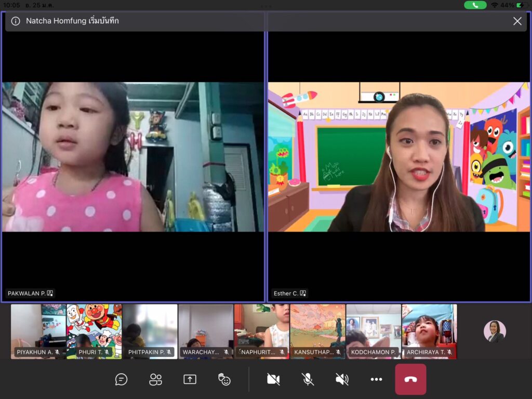Open the meeting chat icon
Image resolution: width=532 pixels, height=399 pixels.
(x=121, y=379)
